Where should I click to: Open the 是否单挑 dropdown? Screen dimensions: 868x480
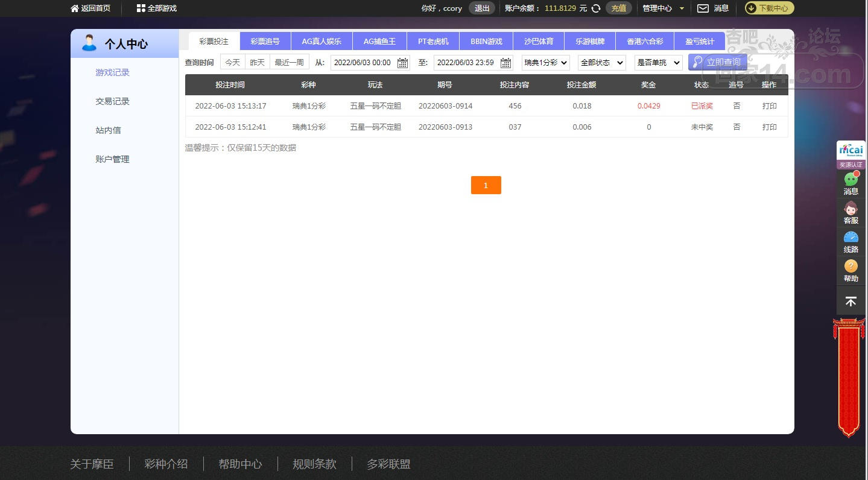tap(658, 63)
